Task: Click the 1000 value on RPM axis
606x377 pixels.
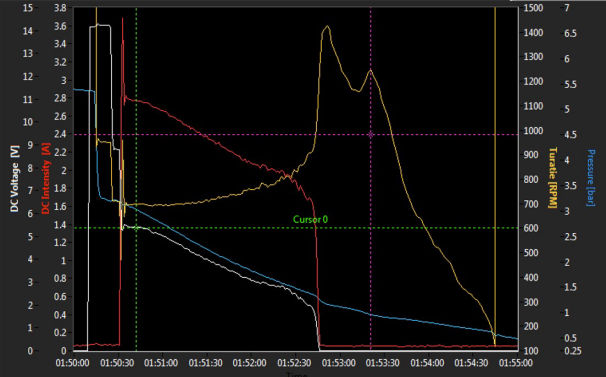Action: coord(533,131)
